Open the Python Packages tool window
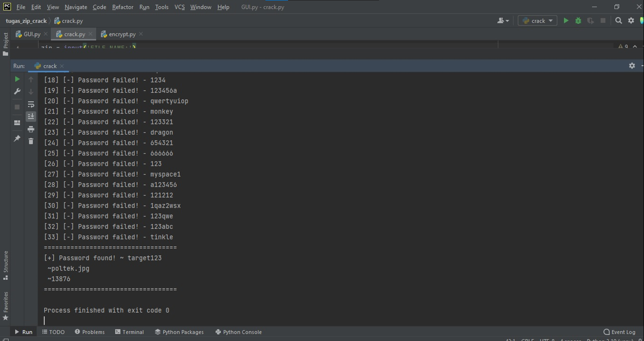Image resolution: width=644 pixels, height=341 pixels. (179, 332)
